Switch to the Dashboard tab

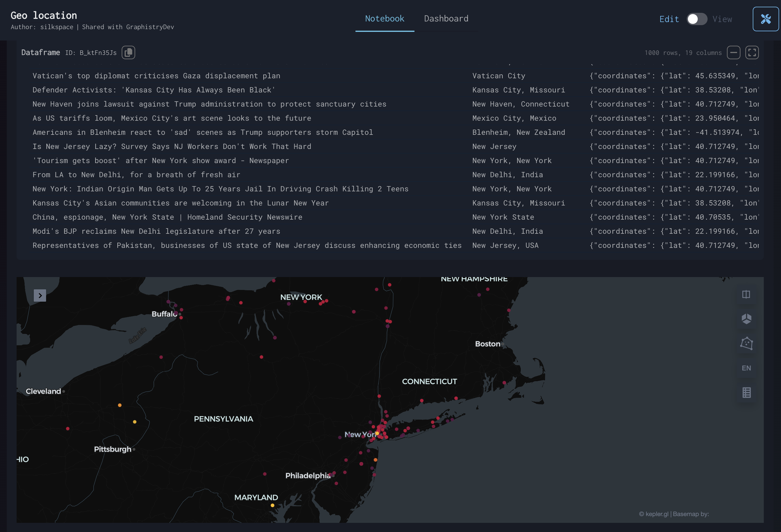pos(446,18)
